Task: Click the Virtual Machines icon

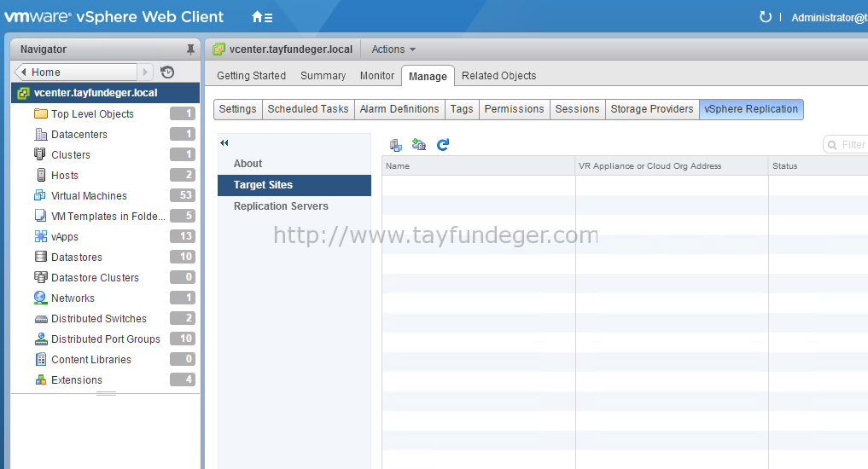Action: pyautogui.click(x=40, y=195)
